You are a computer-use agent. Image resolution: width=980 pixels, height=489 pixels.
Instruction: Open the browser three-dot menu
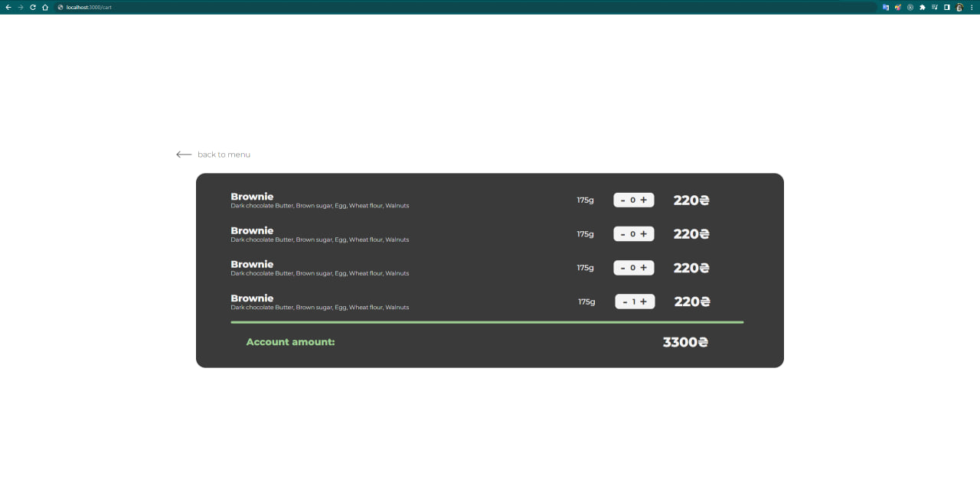pos(972,7)
